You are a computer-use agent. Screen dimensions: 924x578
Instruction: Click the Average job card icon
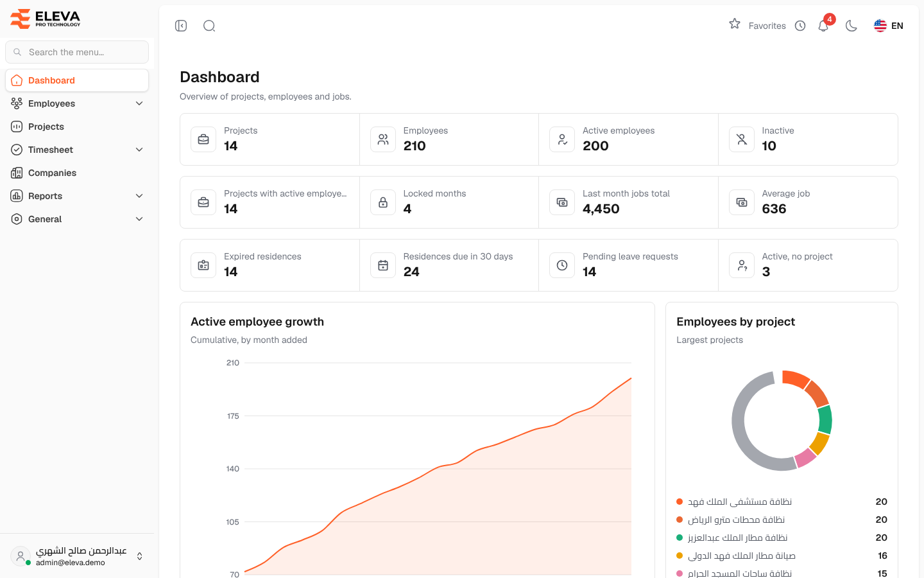point(742,202)
